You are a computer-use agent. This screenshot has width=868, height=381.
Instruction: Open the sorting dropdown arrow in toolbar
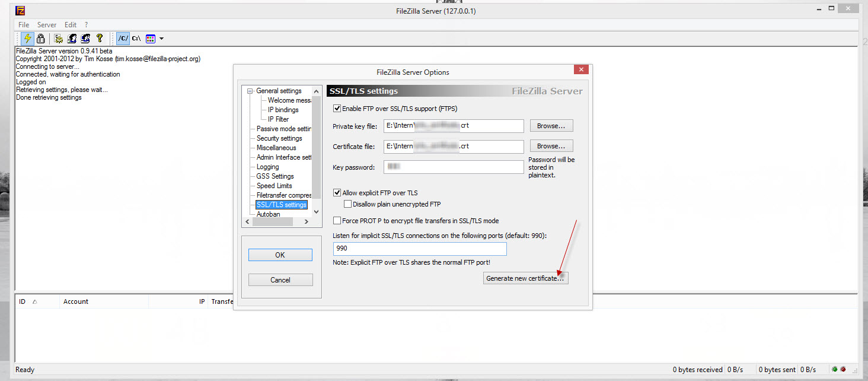pos(161,39)
